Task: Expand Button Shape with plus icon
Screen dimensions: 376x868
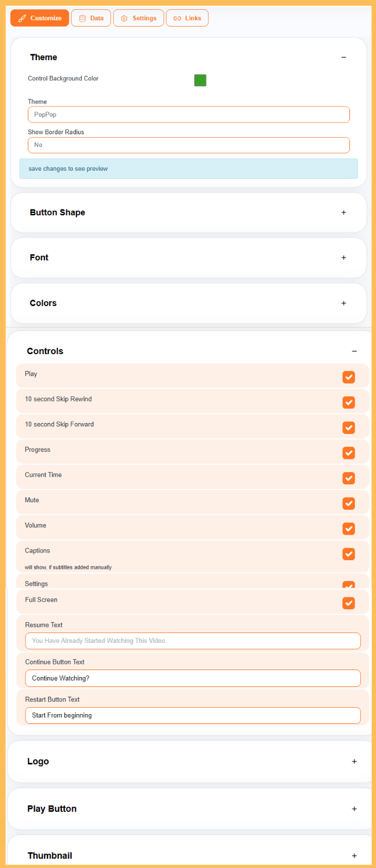Action: (344, 212)
